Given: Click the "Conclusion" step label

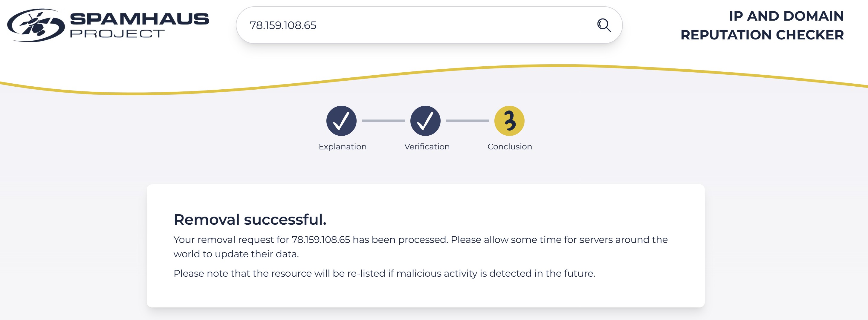Looking at the screenshot, I should tap(510, 146).
